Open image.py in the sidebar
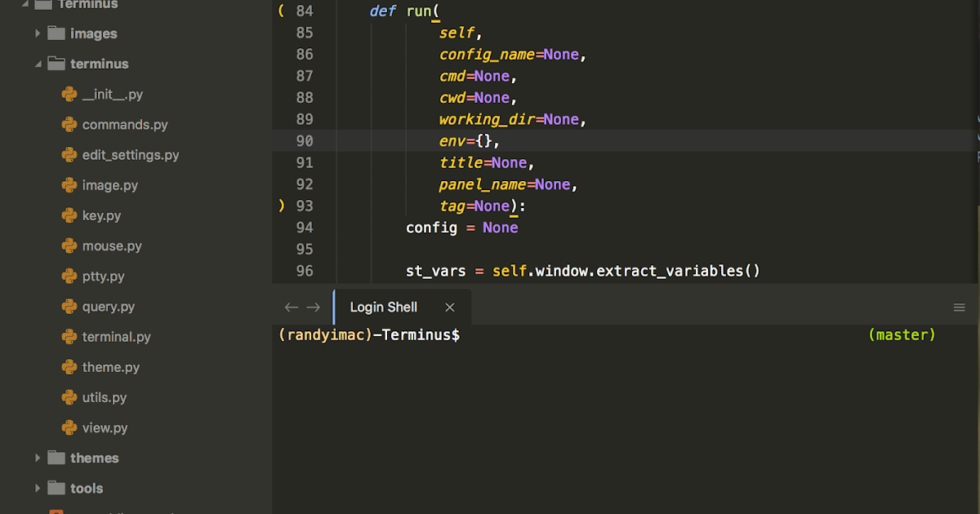Image resolution: width=980 pixels, height=514 pixels. click(110, 185)
